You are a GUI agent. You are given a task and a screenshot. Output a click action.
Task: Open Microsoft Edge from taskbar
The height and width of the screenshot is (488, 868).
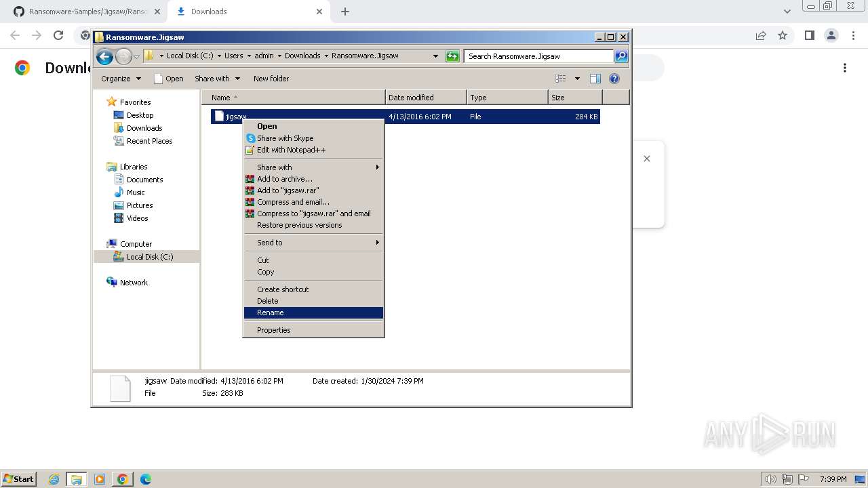click(145, 479)
